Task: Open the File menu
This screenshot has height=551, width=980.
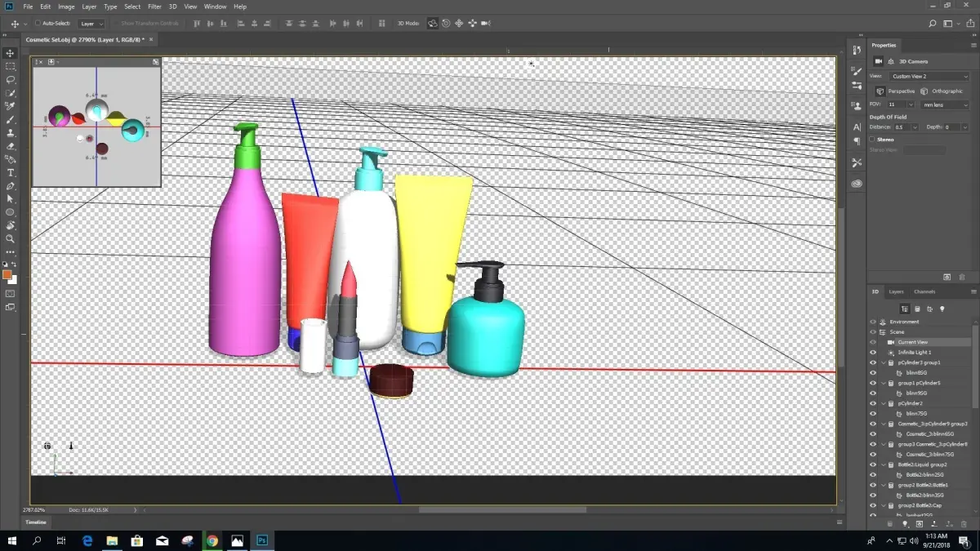Action: click(x=29, y=7)
